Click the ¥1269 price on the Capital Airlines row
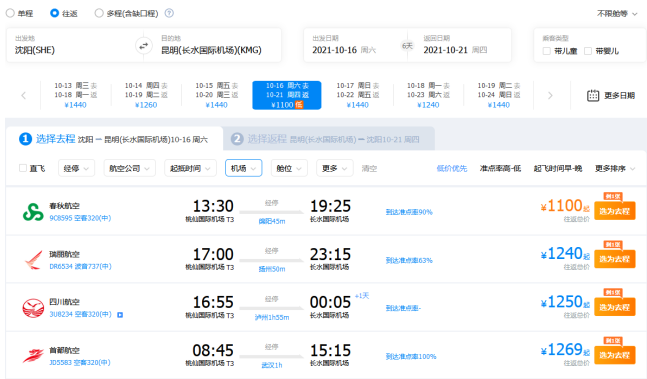 [x=565, y=350]
